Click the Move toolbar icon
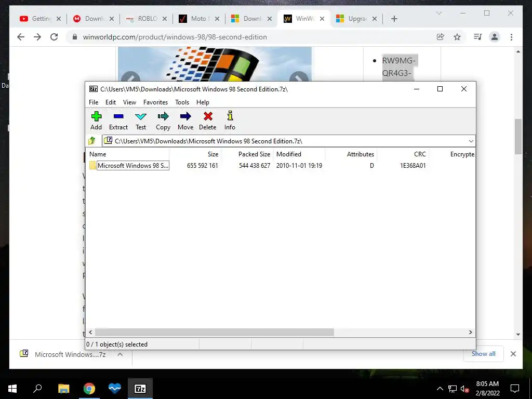 coord(185,121)
